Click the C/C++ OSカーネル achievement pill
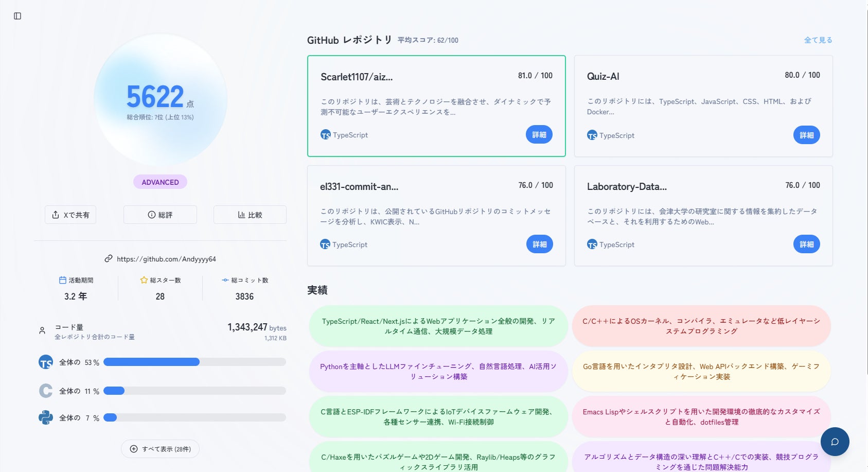The width and height of the screenshot is (868, 472). click(701, 326)
